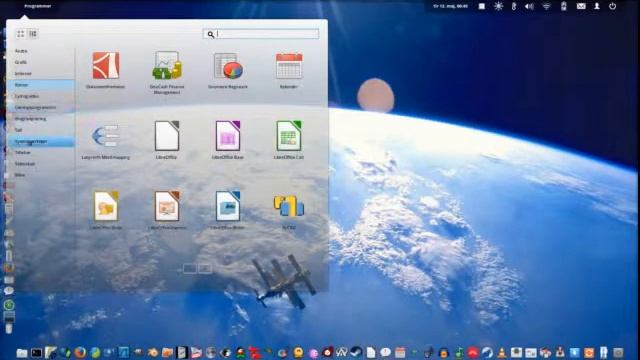Select the Grafikk category
The height and width of the screenshot is (360, 640).
[x=20, y=62]
